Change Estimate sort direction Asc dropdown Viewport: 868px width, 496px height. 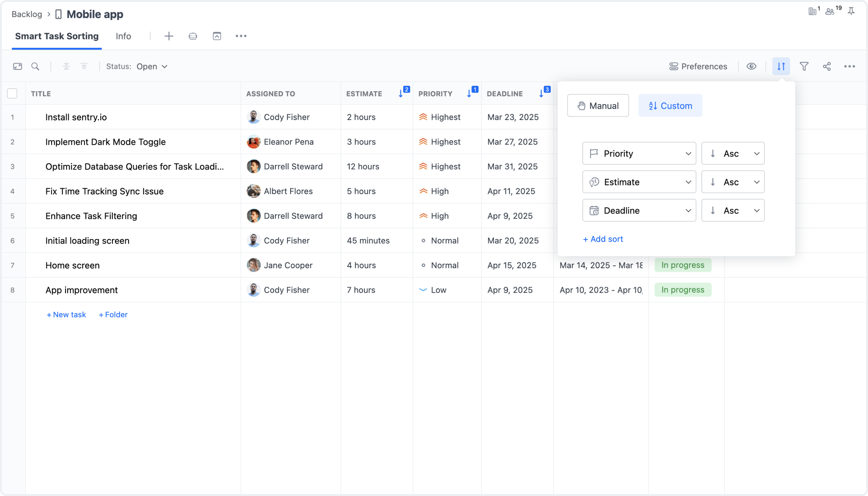coord(733,182)
